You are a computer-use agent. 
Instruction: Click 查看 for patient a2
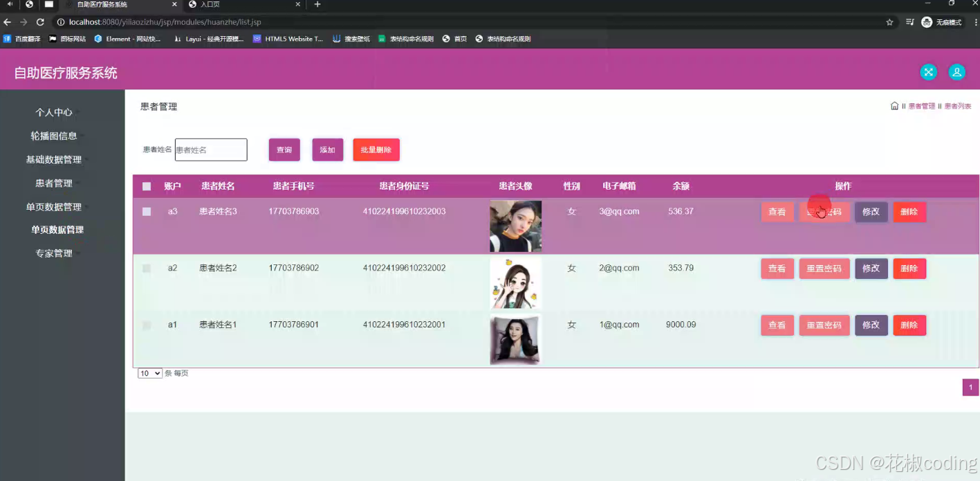[x=777, y=269]
